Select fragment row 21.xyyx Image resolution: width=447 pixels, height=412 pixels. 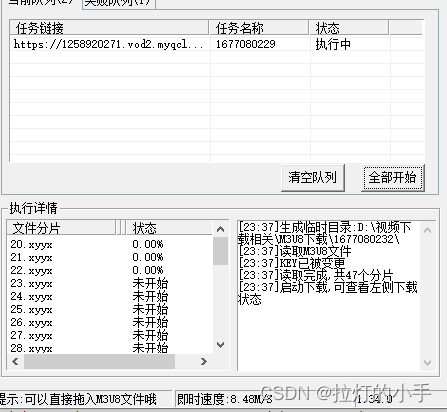pyautogui.click(x=110, y=257)
